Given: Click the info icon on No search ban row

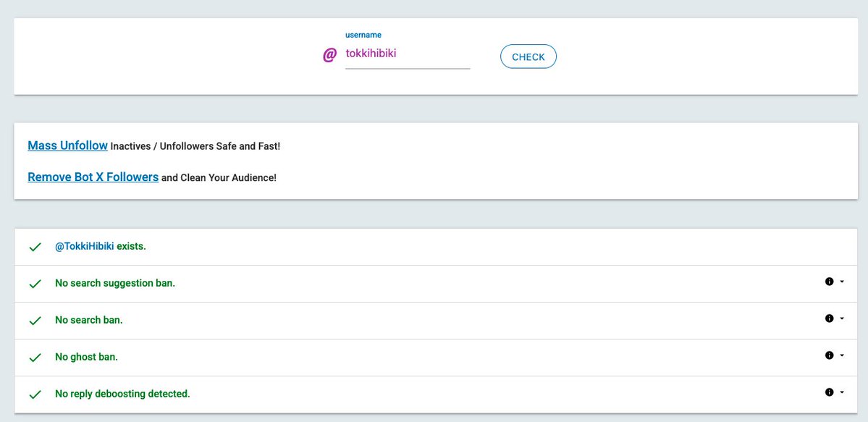Looking at the screenshot, I should (829, 318).
